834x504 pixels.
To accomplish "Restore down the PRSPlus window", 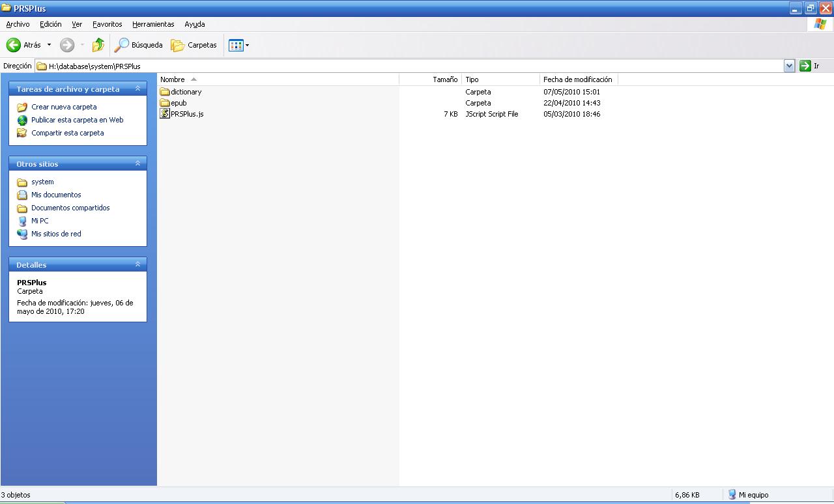I will click(810, 8).
